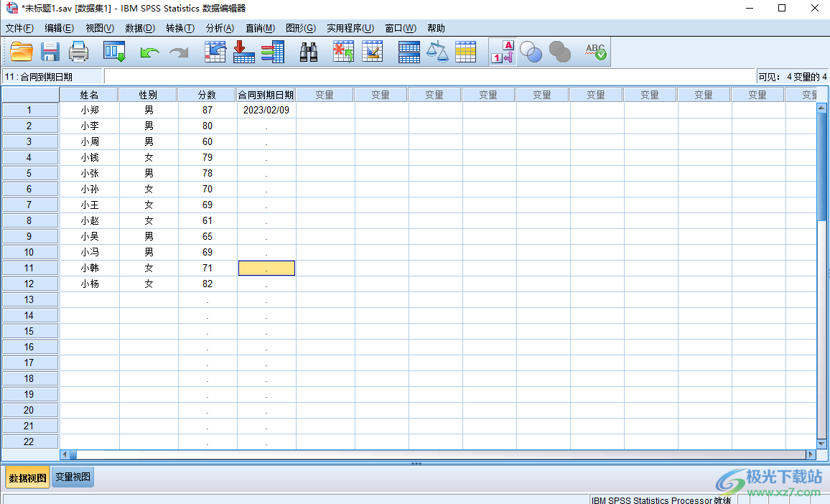830x504 pixels.
Task: Open the 直销(M) menu
Action: 260,28
